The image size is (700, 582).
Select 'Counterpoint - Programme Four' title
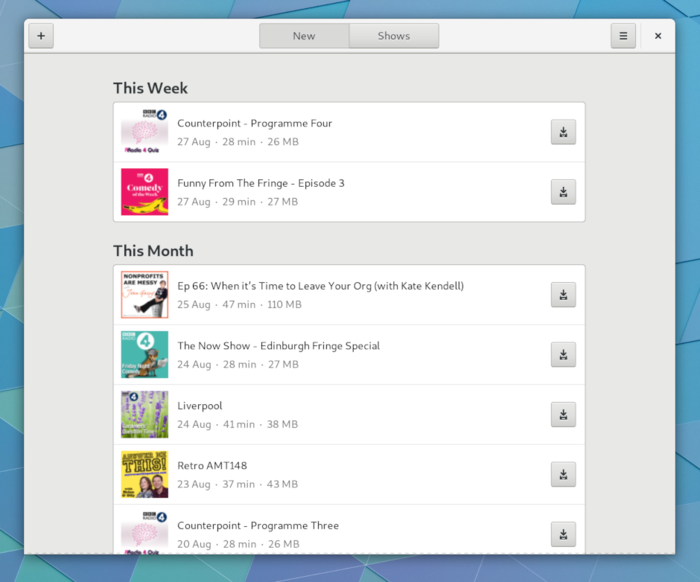pyautogui.click(x=254, y=123)
